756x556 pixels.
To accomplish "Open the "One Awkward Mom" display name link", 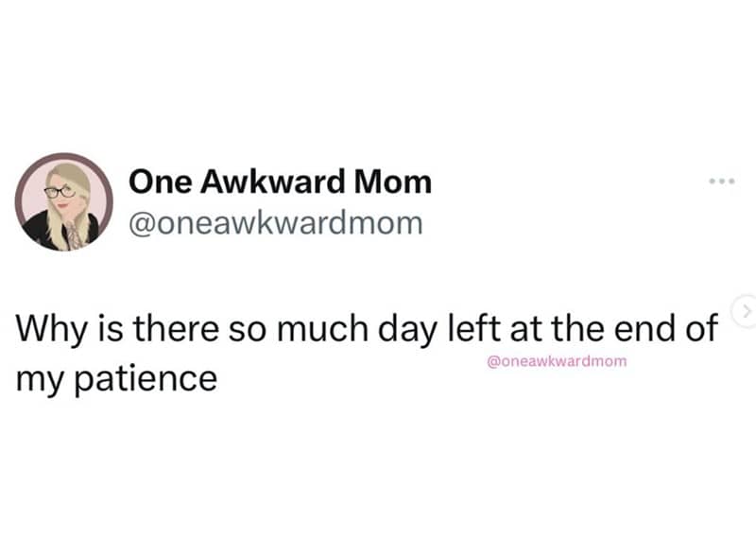I will (279, 181).
